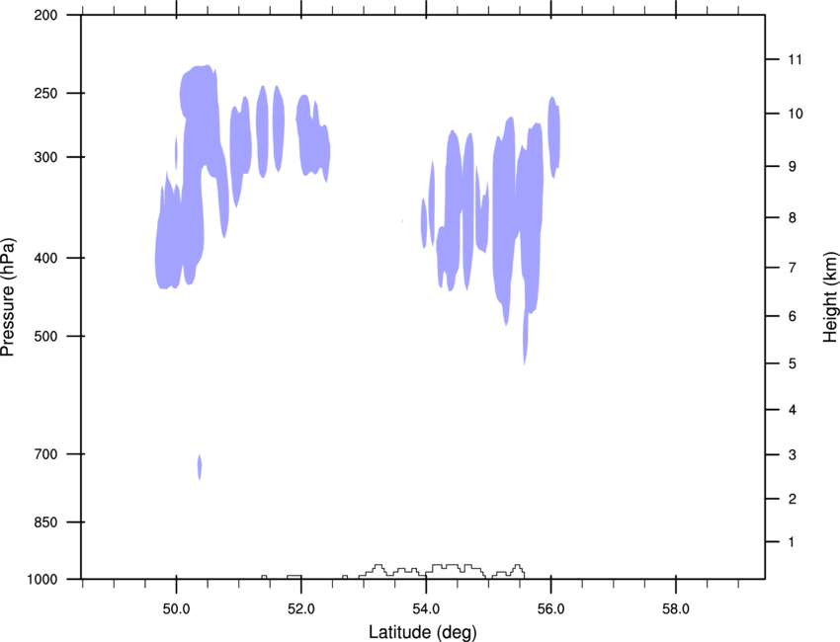Click the 56.0 latitude tick label
This screenshot has height=642, width=840.
[550, 609]
